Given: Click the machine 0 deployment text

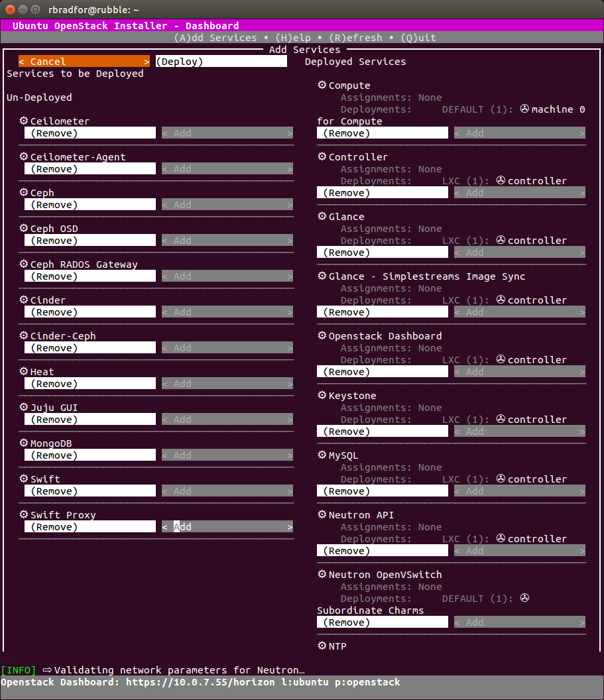Looking at the screenshot, I should 558,109.
